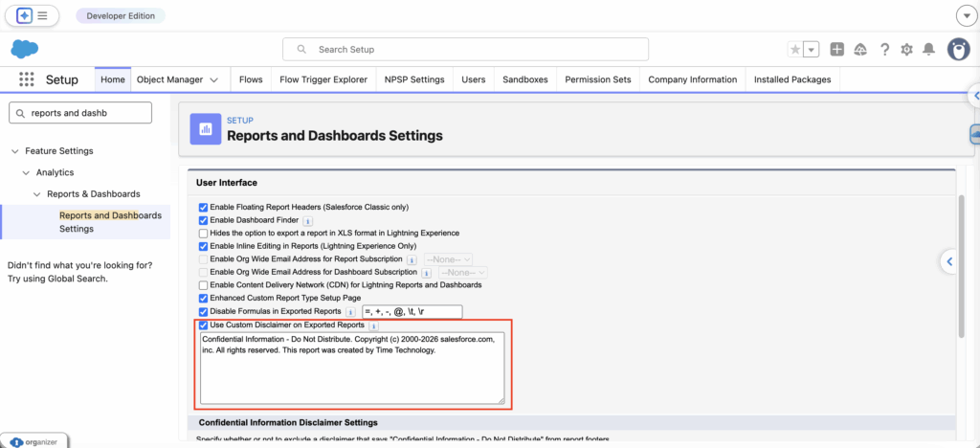Click inside the custom disclaimer text area
The image size is (980, 448).
click(x=352, y=368)
